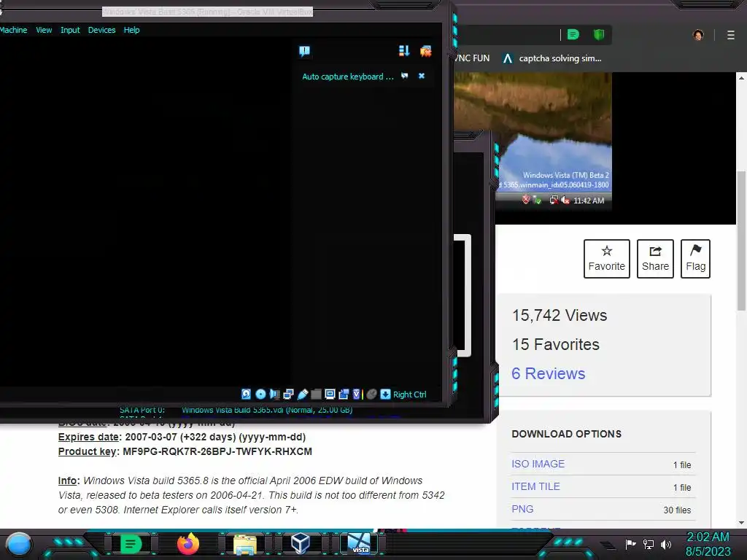The width and height of the screenshot is (747, 560).
Task: Click the Auto capture keyboard notification text
Action: point(348,77)
